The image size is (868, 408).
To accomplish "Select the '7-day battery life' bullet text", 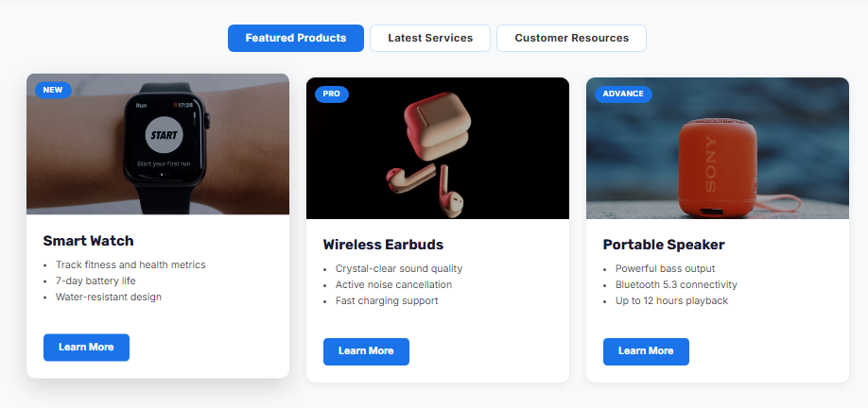I will 95,280.
